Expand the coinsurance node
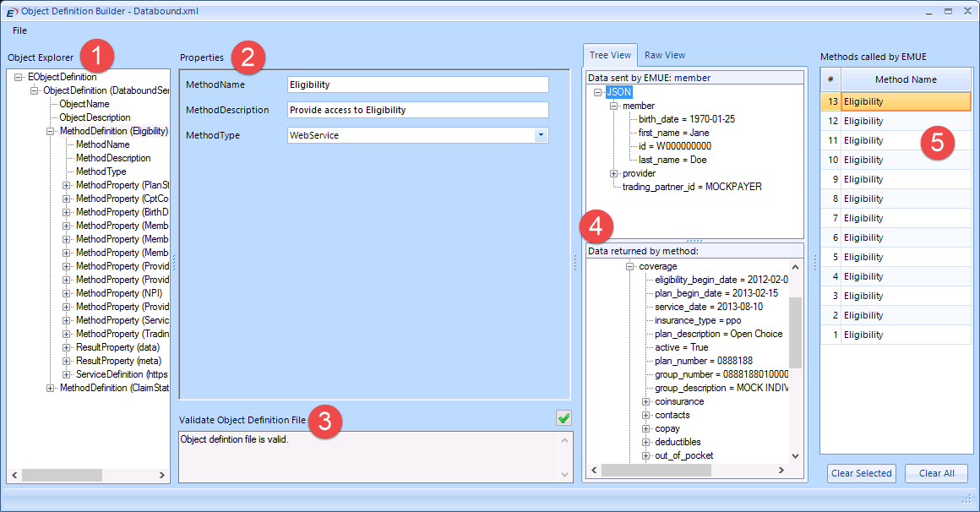The height and width of the screenshot is (512, 980). 646,401
